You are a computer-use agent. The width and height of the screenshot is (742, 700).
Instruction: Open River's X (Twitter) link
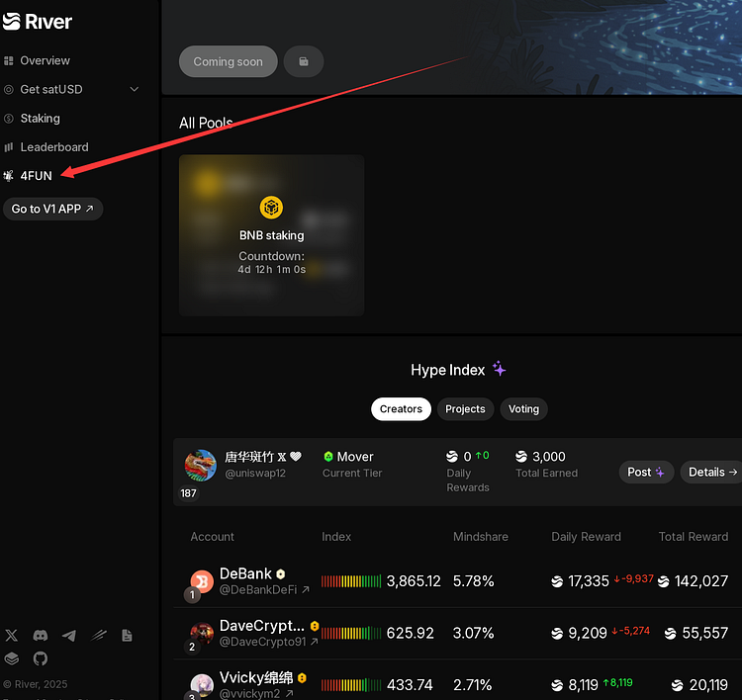[11, 635]
